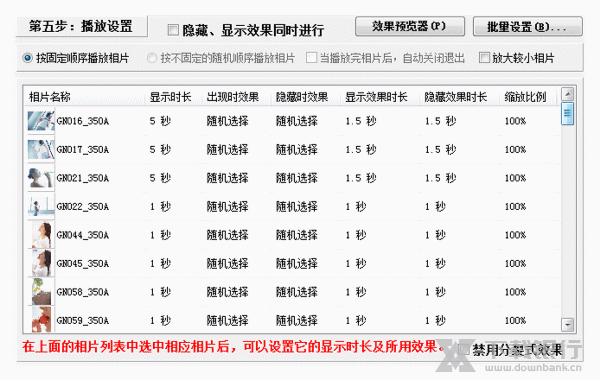Toggle 禁用分裂式效果 checkbox
Screen dimensions: 600x380
(464, 349)
